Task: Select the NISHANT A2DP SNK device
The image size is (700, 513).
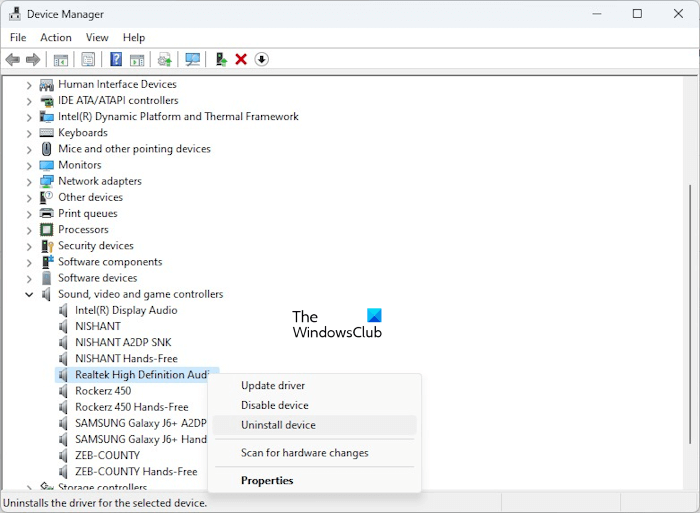Action: click(123, 342)
